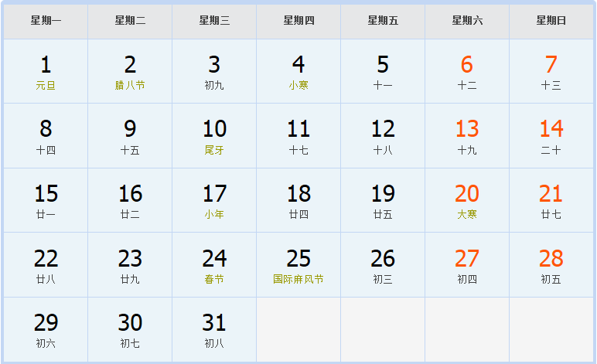
Task: Click the 星期一 column header
Action: [x=46, y=21]
